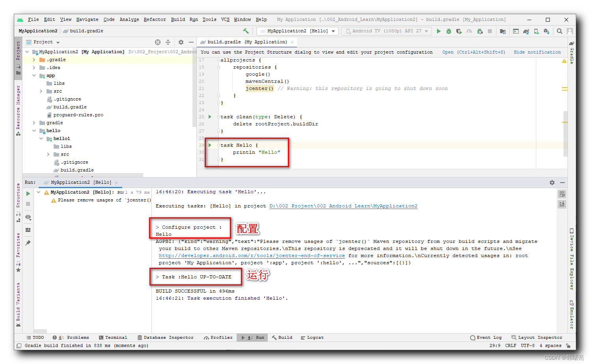Click the UTF-8 encoding indicator
Image resolution: width=590 pixels, height=364 pixels.
(x=528, y=345)
